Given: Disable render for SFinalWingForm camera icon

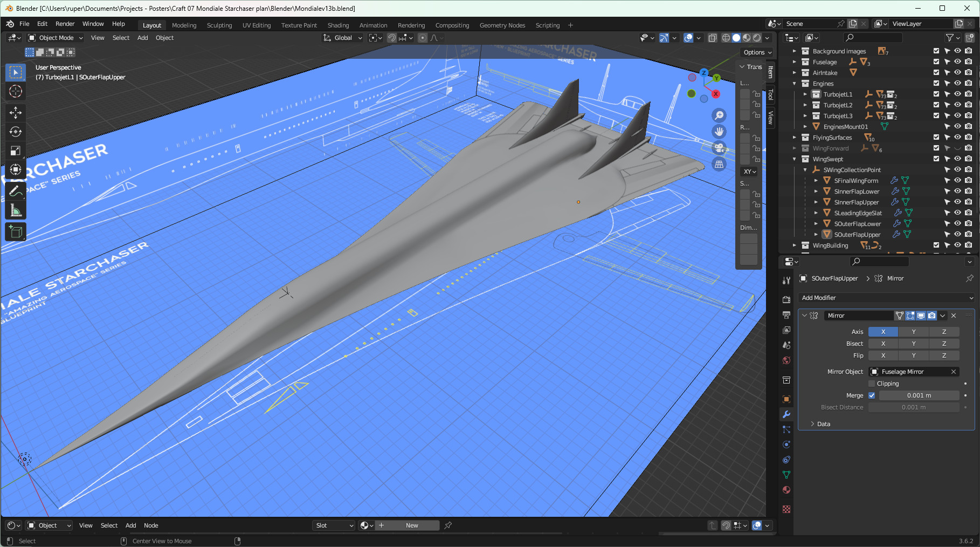Looking at the screenshot, I should click(969, 180).
